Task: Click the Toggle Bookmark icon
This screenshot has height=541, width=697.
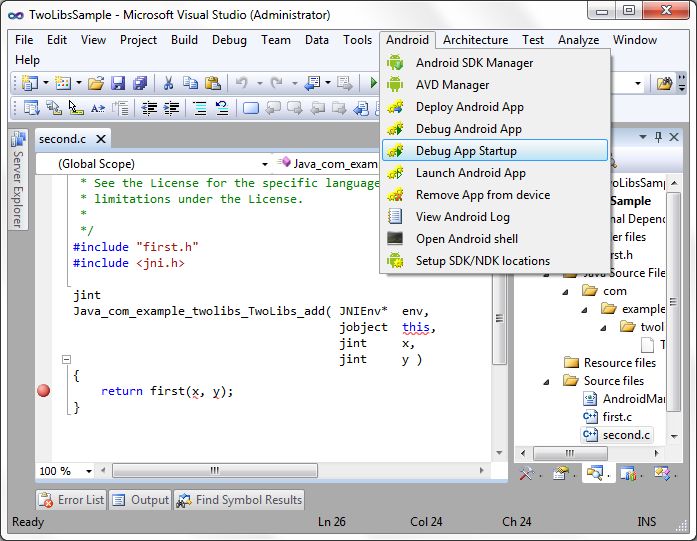Action: pyautogui.click(x=251, y=108)
